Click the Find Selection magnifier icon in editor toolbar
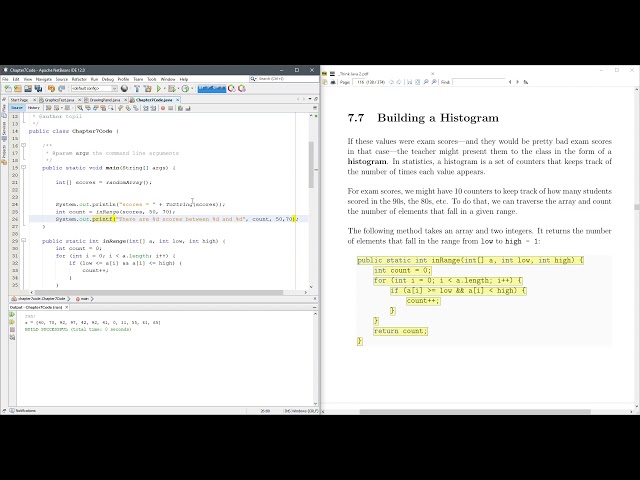Screen dimensions: 640x480 click(x=80, y=108)
